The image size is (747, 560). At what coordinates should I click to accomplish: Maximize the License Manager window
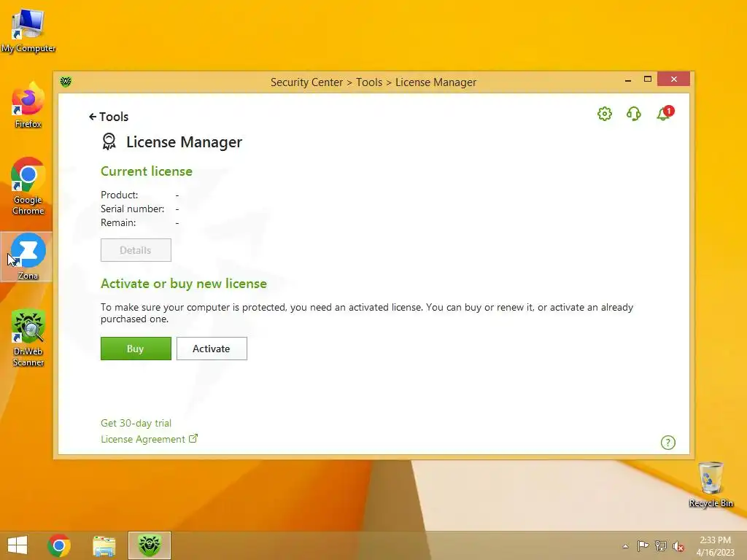point(648,79)
